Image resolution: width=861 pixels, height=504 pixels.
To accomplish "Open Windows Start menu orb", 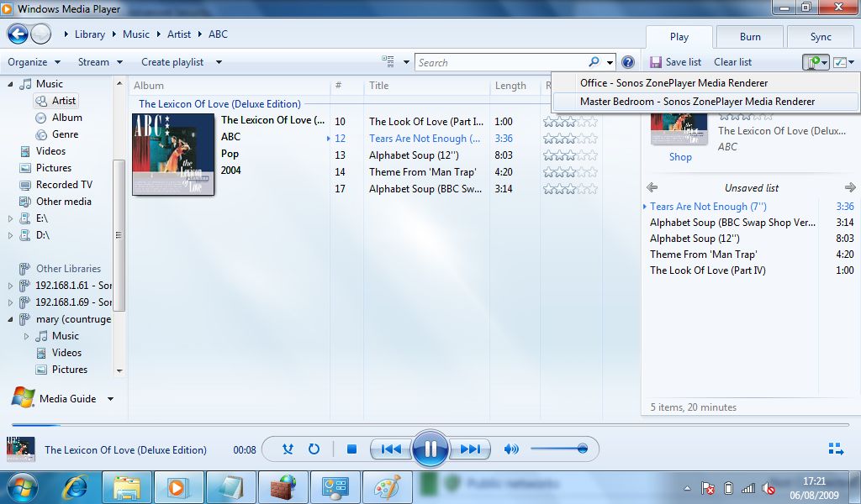I will click(23, 487).
